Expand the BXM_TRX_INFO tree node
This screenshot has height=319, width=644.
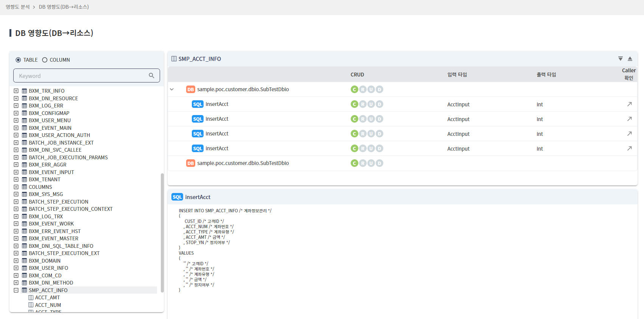tap(16, 91)
